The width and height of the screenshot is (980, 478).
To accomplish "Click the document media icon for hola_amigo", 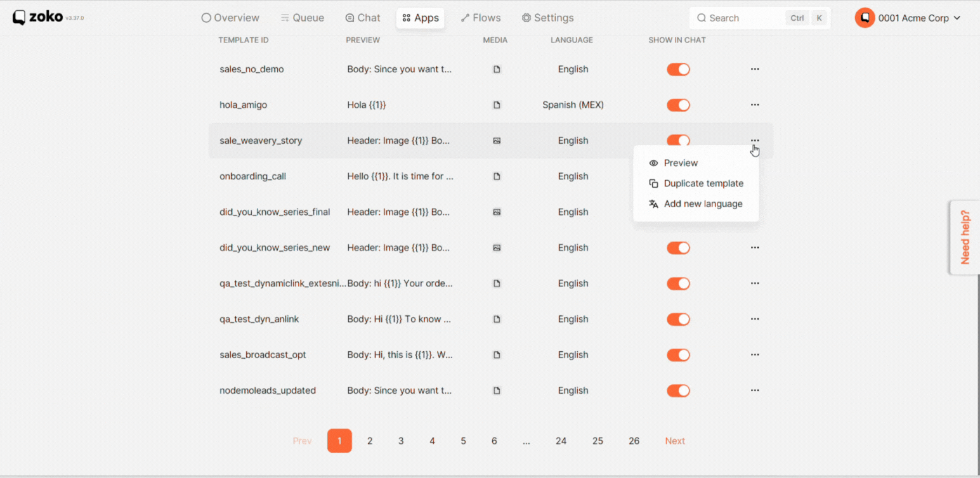I will pyautogui.click(x=497, y=105).
